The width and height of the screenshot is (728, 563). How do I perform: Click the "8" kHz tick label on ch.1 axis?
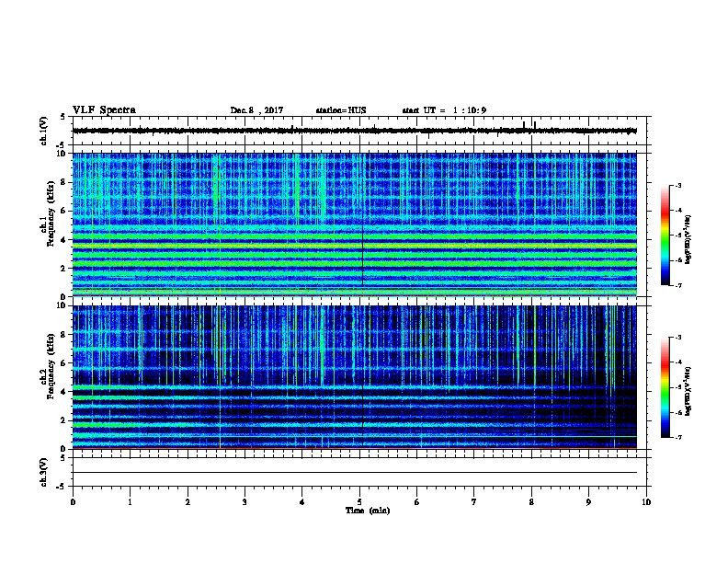pyautogui.click(x=63, y=182)
